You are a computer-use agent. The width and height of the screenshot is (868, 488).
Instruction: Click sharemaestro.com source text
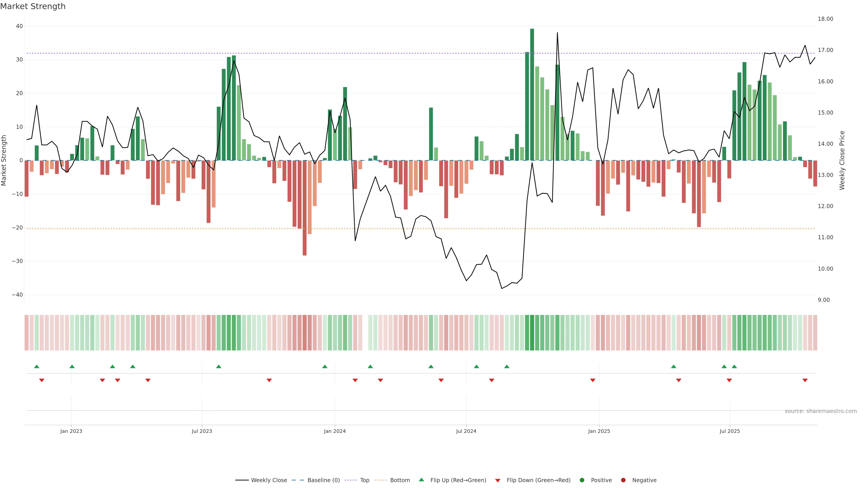point(821,411)
